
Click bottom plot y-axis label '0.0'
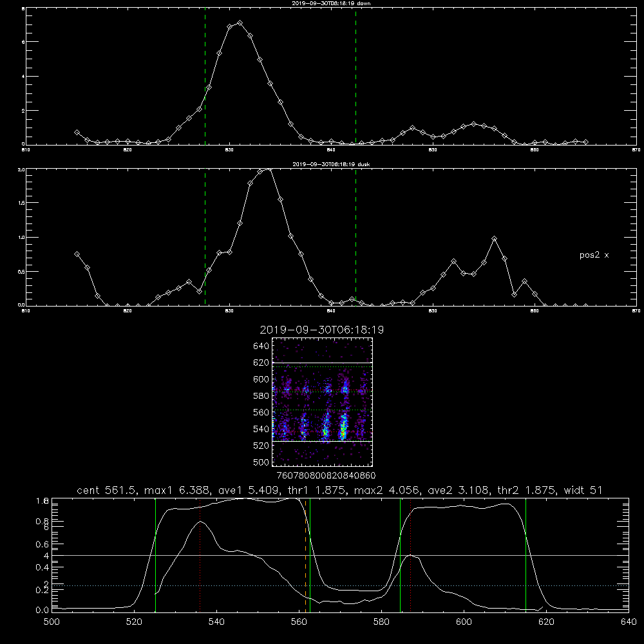43,611
